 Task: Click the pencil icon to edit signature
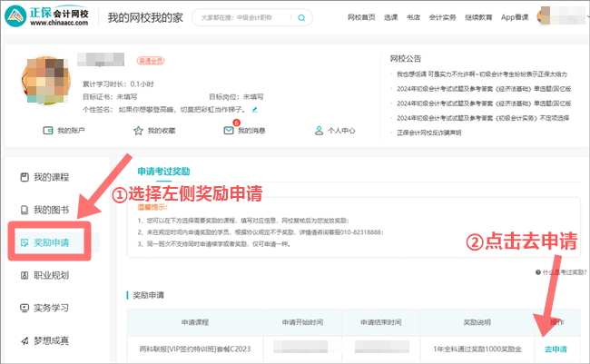point(255,110)
